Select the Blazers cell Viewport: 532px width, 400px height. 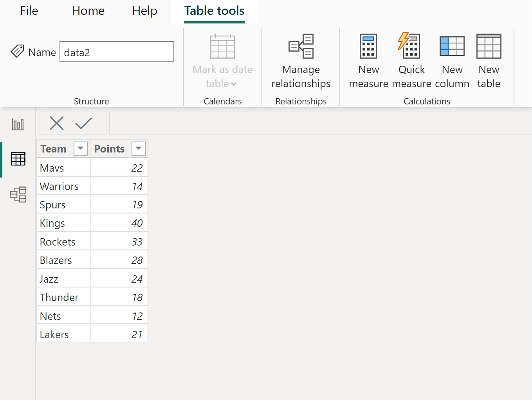tap(63, 260)
